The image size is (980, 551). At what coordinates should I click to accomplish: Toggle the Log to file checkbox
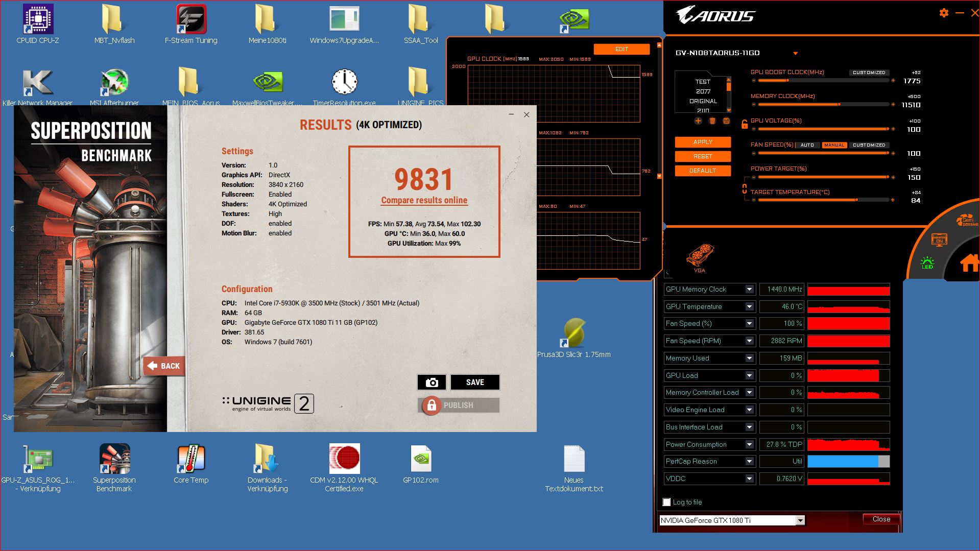pyautogui.click(x=666, y=502)
